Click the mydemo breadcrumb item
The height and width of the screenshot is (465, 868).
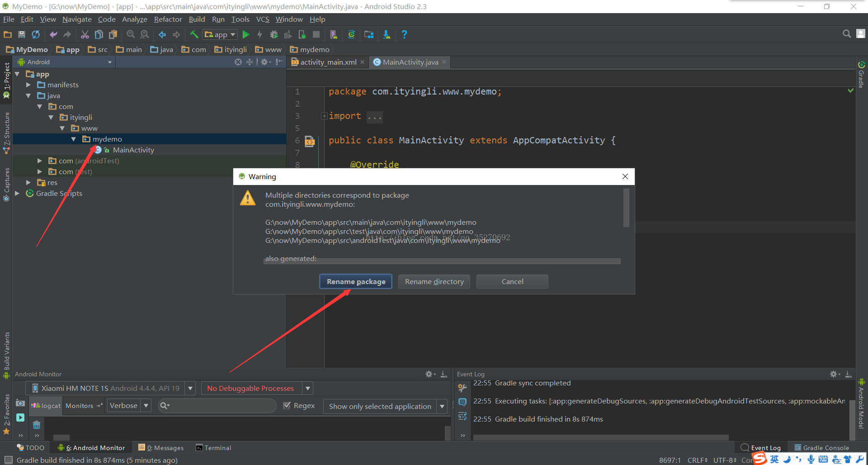pyautogui.click(x=310, y=49)
